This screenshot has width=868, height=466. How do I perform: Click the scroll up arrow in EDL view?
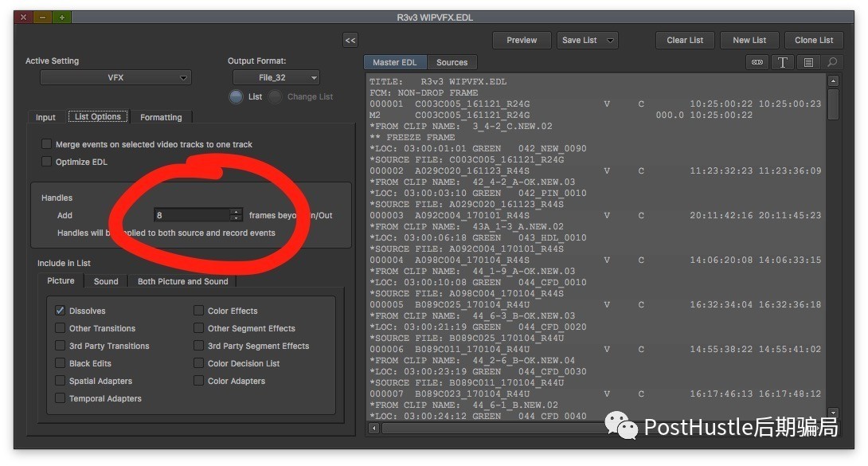(833, 81)
